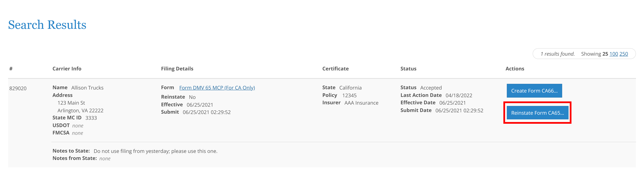Click the Search Results heading
This screenshot has width=644, height=171.
pos(47,24)
